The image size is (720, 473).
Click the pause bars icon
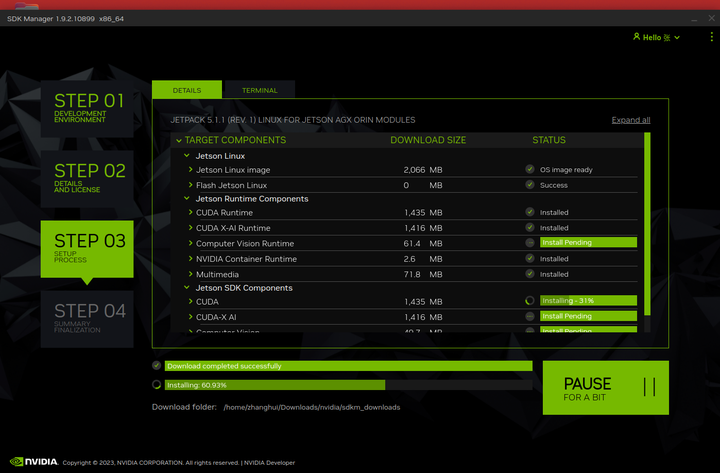(x=649, y=387)
